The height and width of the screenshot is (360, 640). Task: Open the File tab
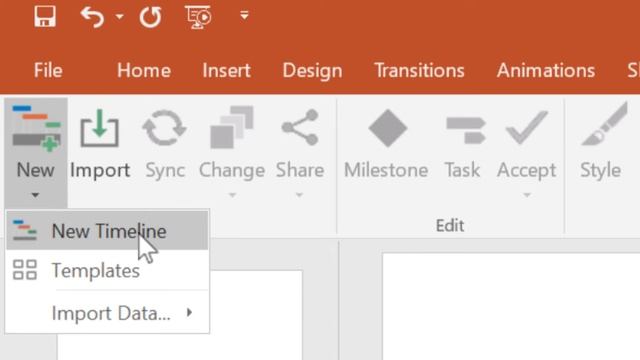(48, 70)
